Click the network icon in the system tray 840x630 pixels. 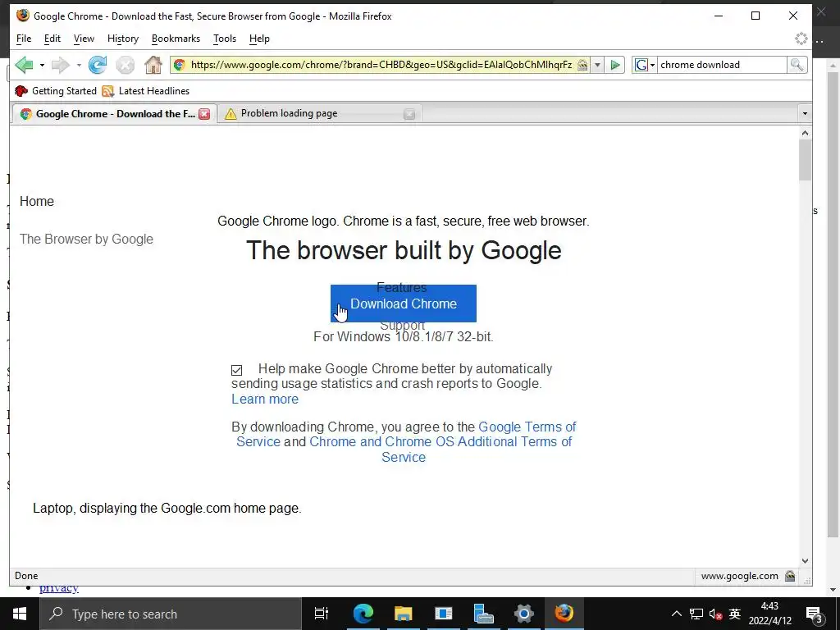696,614
